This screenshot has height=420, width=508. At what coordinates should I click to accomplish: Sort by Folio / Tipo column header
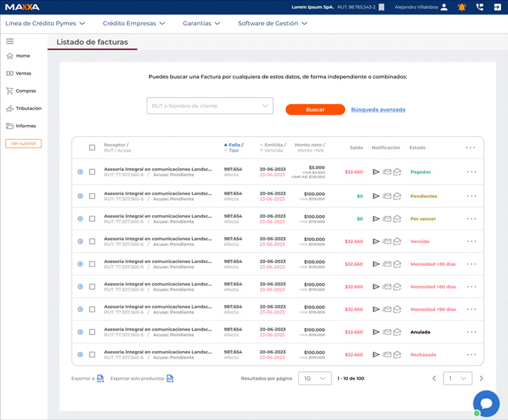(x=234, y=147)
